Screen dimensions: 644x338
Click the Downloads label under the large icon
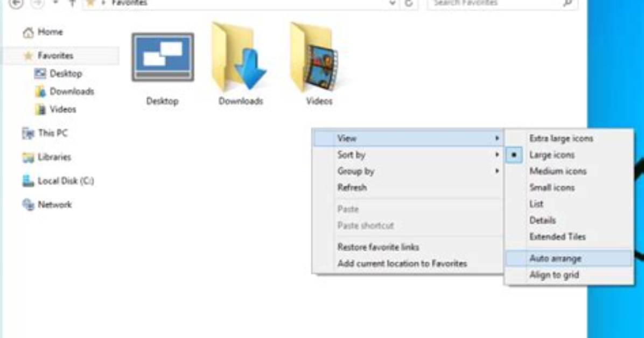[x=241, y=101]
